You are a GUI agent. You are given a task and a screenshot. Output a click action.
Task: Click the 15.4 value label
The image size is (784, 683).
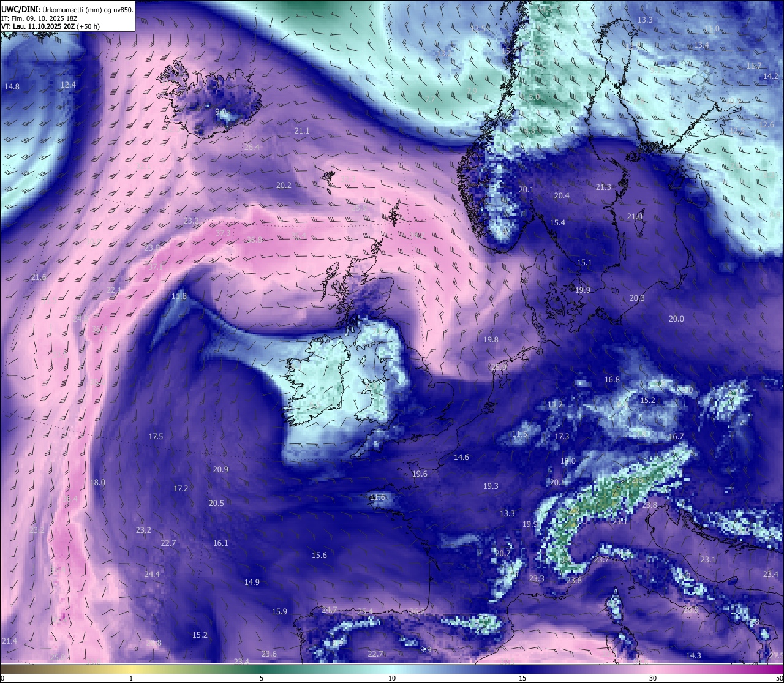tap(557, 222)
